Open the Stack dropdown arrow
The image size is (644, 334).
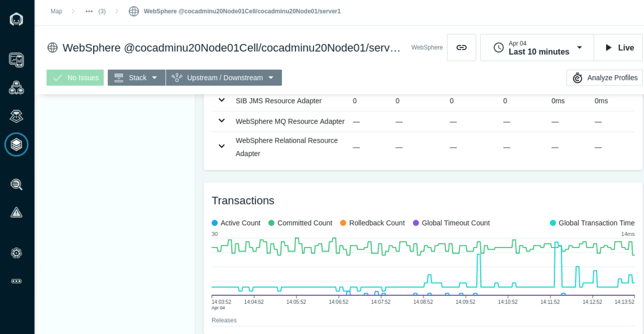coord(155,78)
